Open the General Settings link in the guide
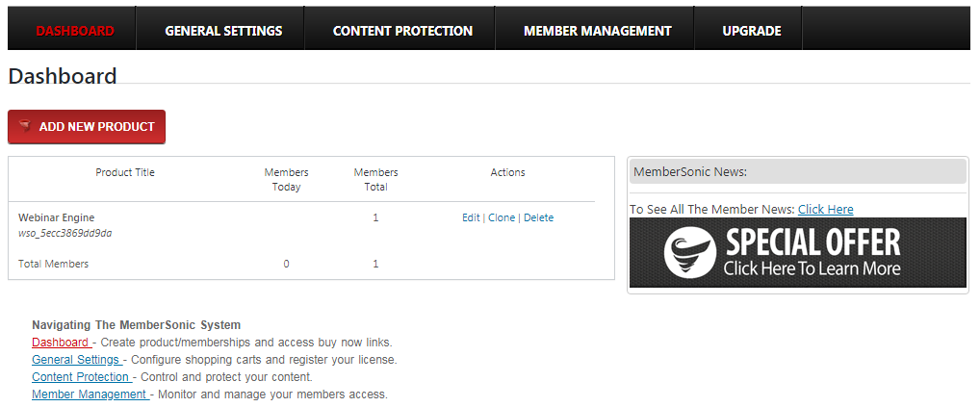The height and width of the screenshot is (407, 980). coord(79,360)
